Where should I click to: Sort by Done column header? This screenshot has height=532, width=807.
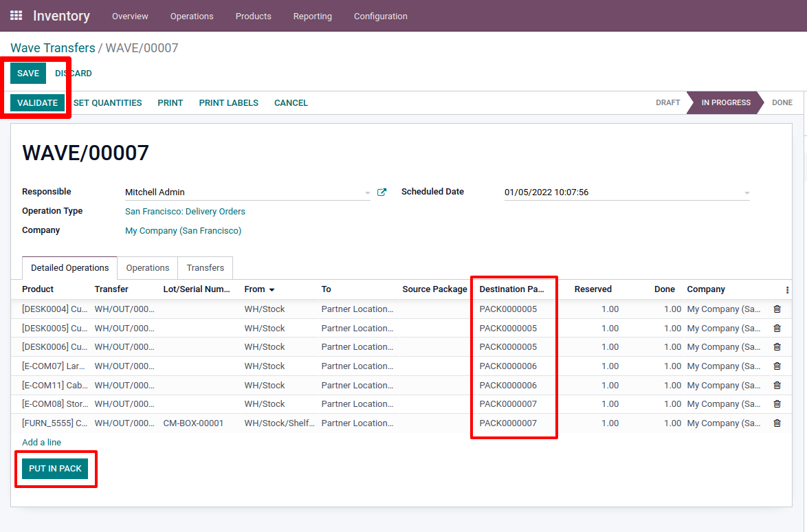pyautogui.click(x=665, y=289)
